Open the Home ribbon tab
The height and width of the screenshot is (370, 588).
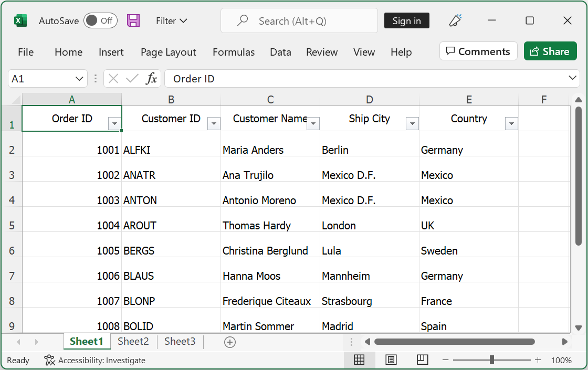pos(68,52)
